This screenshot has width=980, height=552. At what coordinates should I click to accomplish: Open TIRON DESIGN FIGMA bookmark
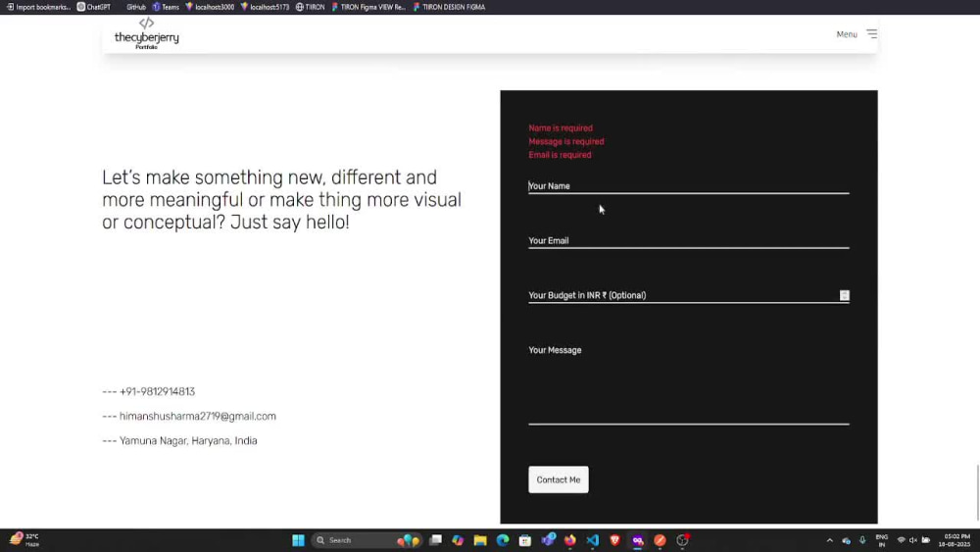point(449,7)
